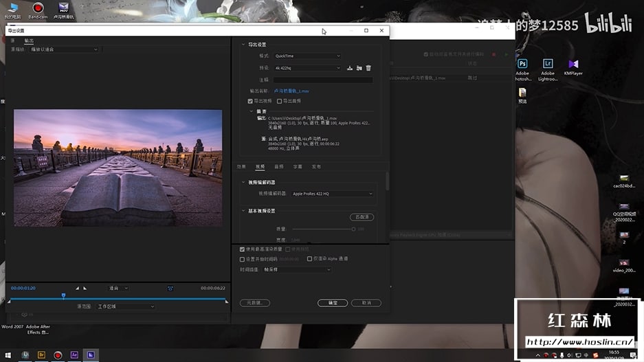644x362 pixels.
Task: Click the 00:00:01:20 current timecode
Action: [23, 288]
